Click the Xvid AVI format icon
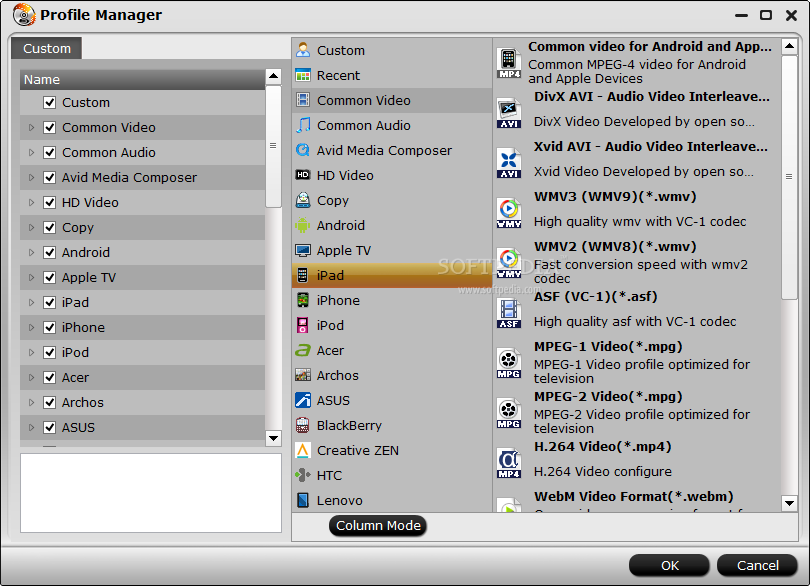Image resolution: width=810 pixels, height=586 pixels. 509,163
